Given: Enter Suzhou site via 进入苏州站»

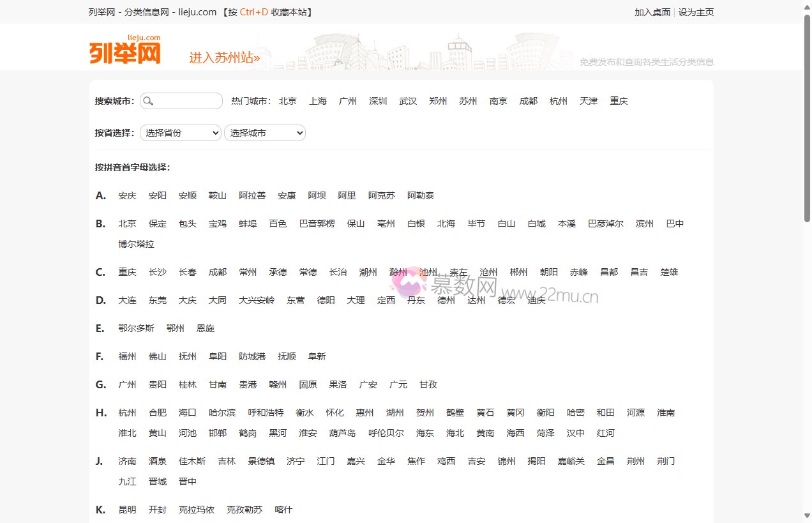Looking at the screenshot, I should coord(224,57).
